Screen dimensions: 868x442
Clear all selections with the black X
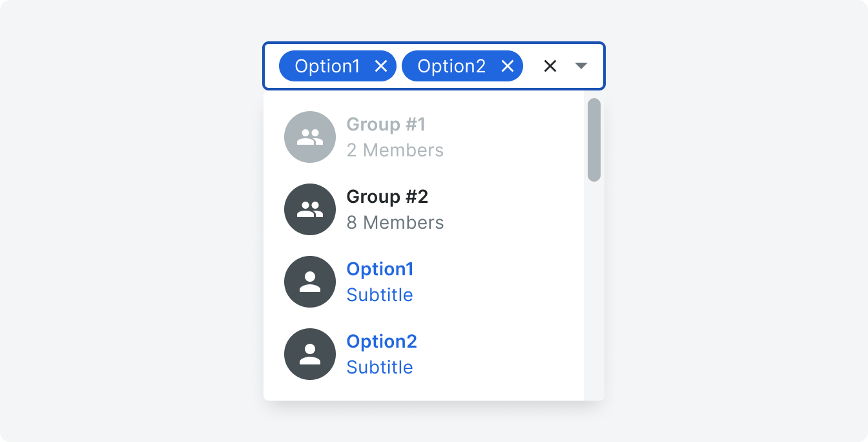point(550,66)
